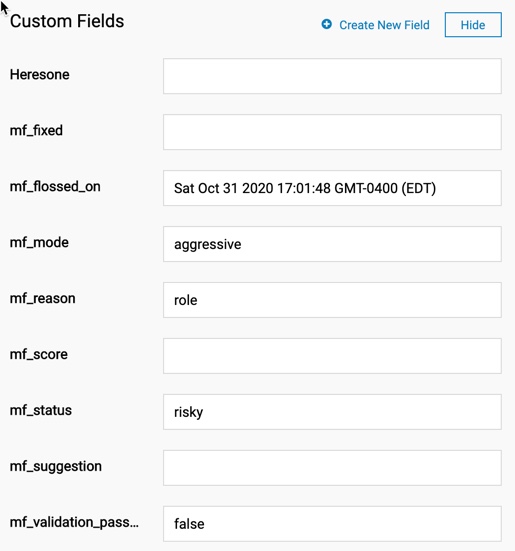This screenshot has height=551, width=515.
Task: Select the mf_validation_pass field with false
Action: [x=332, y=524]
